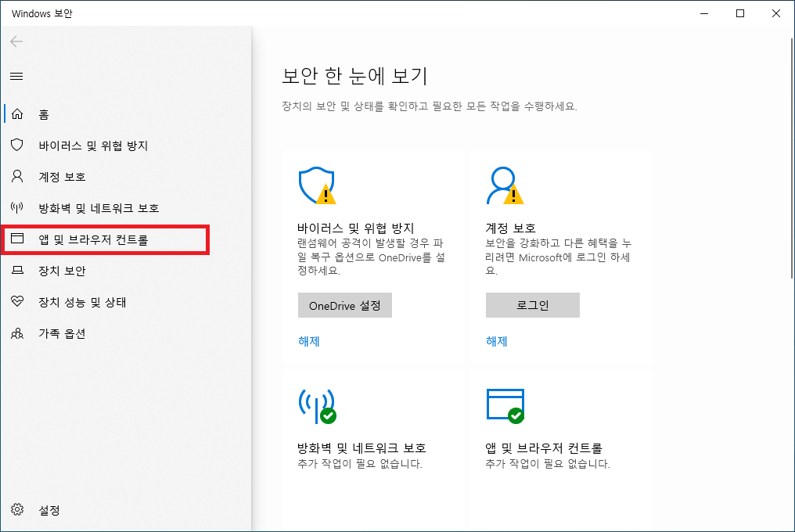Image resolution: width=795 pixels, height=532 pixels.
Task: Close the Windows 보안 window
Action: [776, 13]
